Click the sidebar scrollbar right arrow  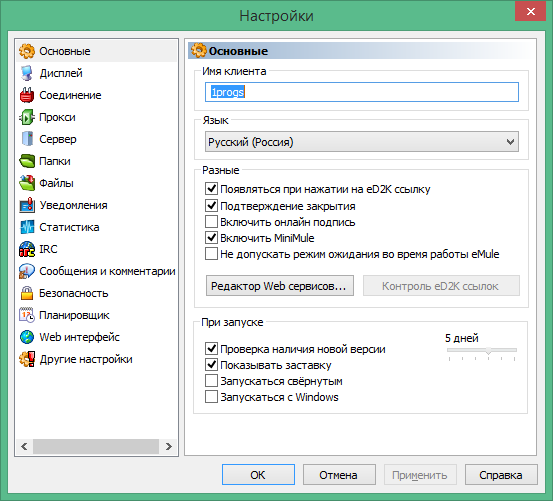point(169,446)
